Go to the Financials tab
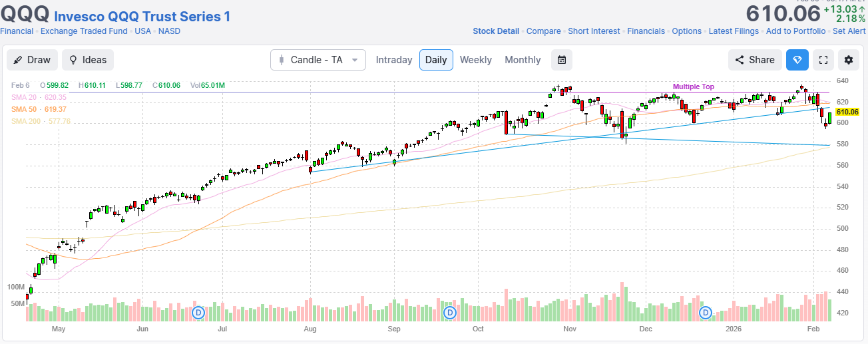Screen dimensions: 868x344 point(646,31)
